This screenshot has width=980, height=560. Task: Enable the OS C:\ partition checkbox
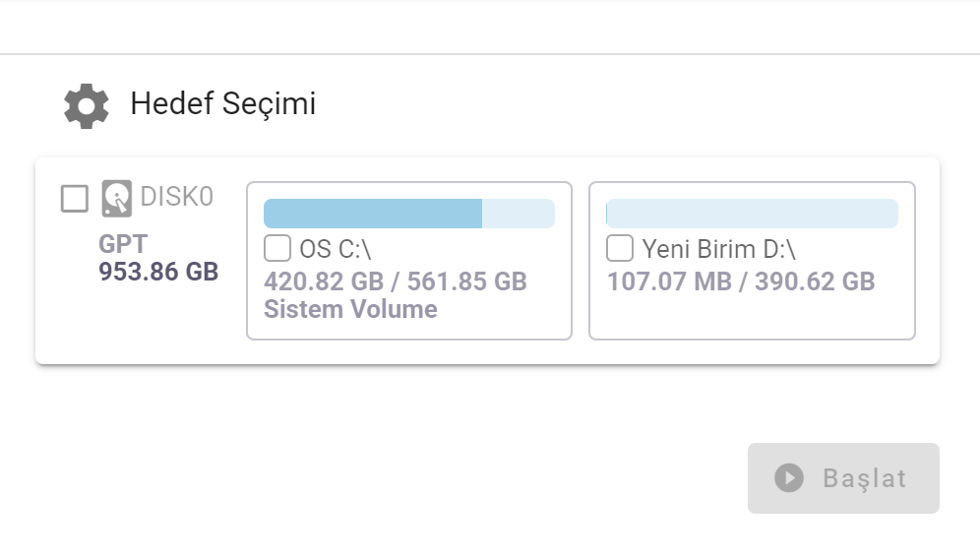click(277, 247)
